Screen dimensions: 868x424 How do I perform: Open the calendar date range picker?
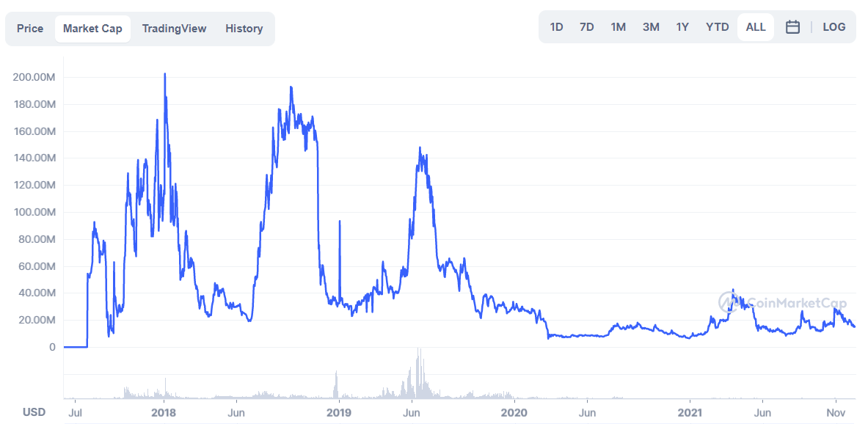point(792,27)
